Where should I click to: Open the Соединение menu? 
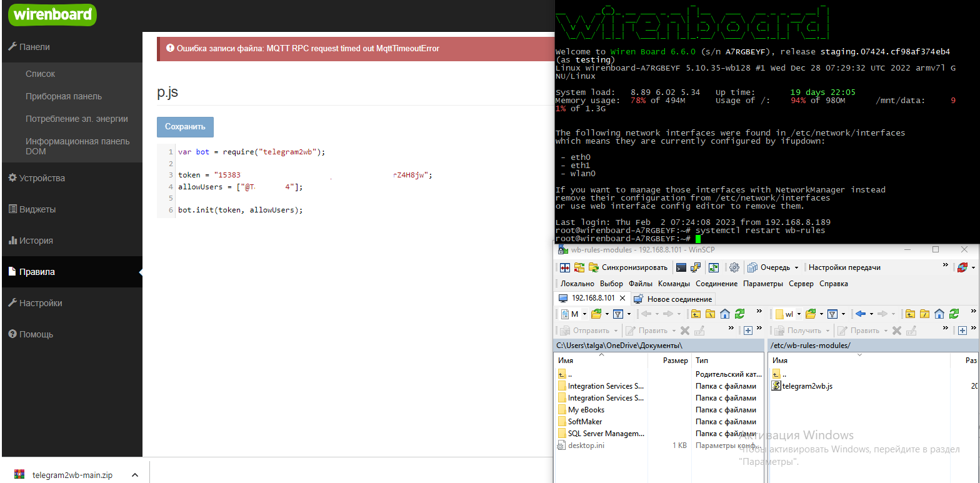coord(716,284)
